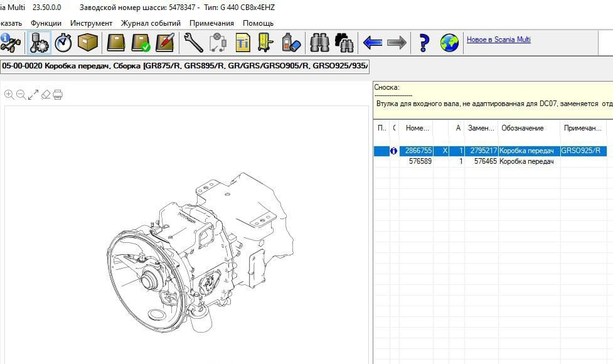Go back with the blue left arrow
The width and height of the screenshot is (613, 364).
tap(373, 43)
